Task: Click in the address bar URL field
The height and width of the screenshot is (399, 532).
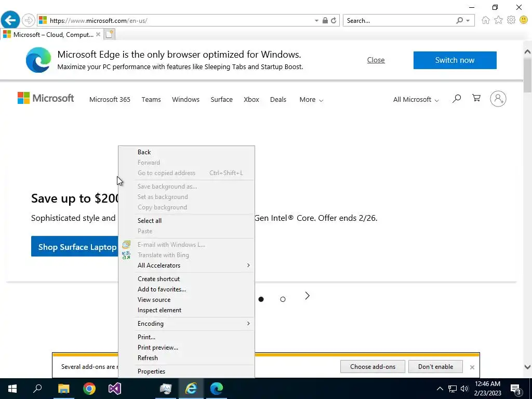Action: coord(180,20)
